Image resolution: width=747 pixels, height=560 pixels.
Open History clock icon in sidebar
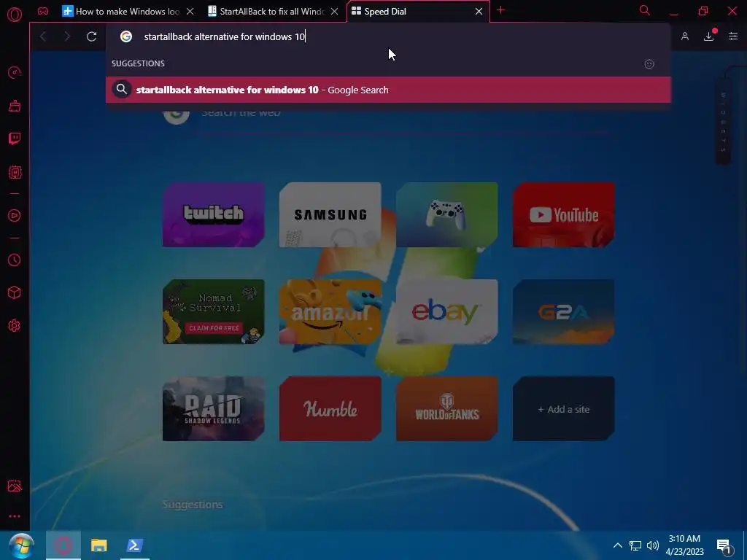tap(15, 260)
